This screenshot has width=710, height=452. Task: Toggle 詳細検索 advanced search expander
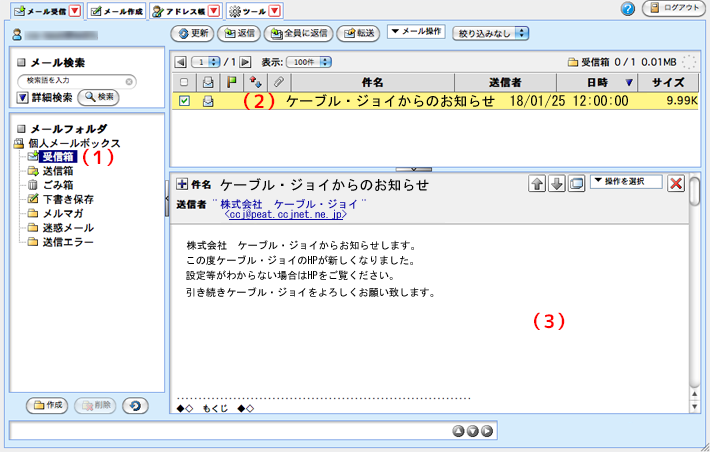coord(23,97)
